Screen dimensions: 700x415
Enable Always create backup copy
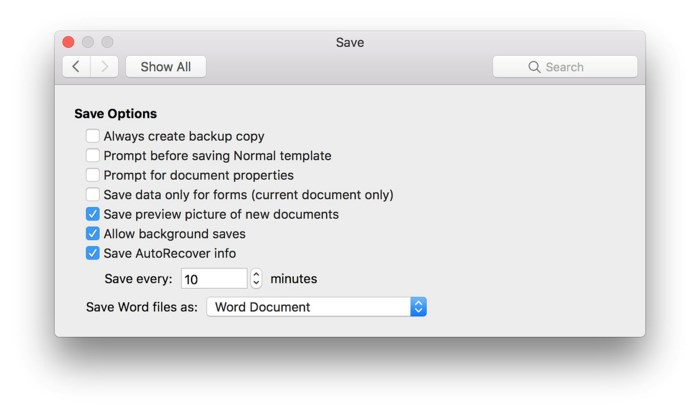[93, 136]
